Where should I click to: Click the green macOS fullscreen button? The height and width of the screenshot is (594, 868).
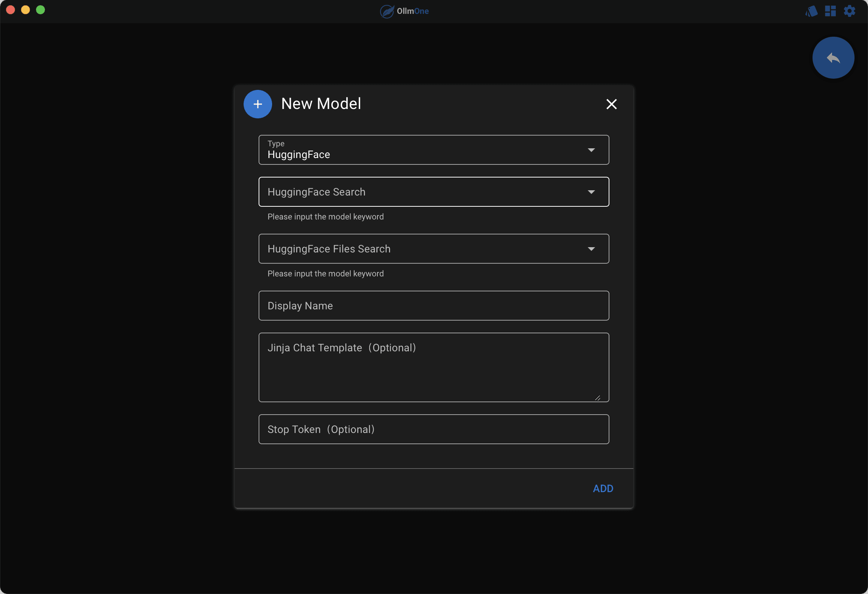(x=40, y=10)
